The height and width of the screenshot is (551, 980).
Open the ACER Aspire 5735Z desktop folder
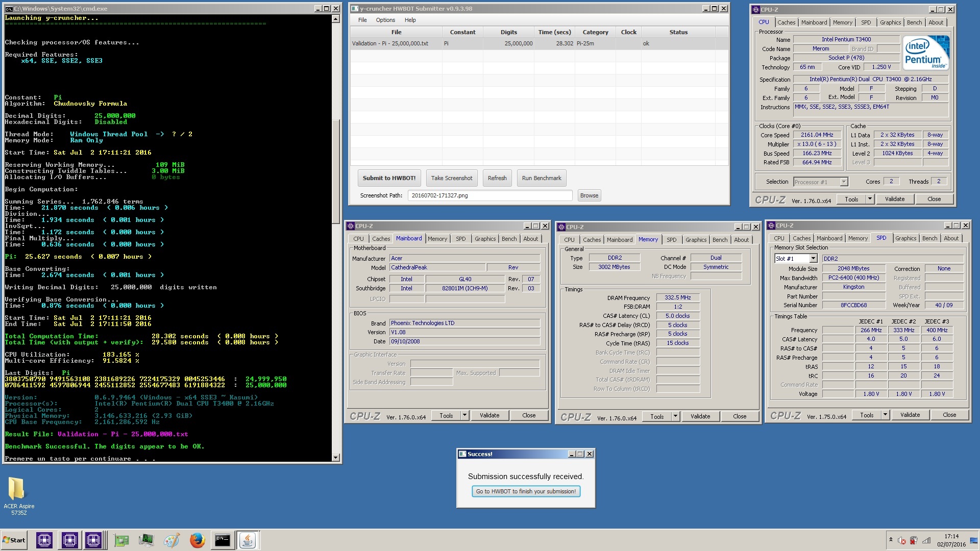click(19, 495)
